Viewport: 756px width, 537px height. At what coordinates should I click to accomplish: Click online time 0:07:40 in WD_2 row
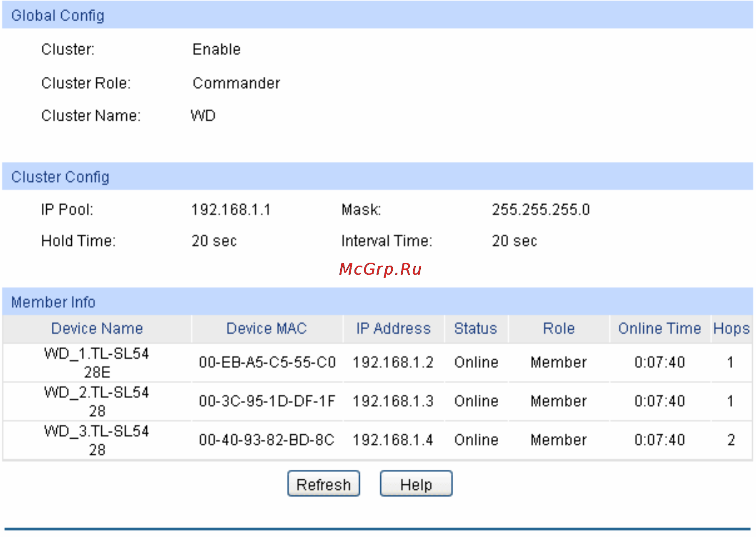[x=660, y=401]
